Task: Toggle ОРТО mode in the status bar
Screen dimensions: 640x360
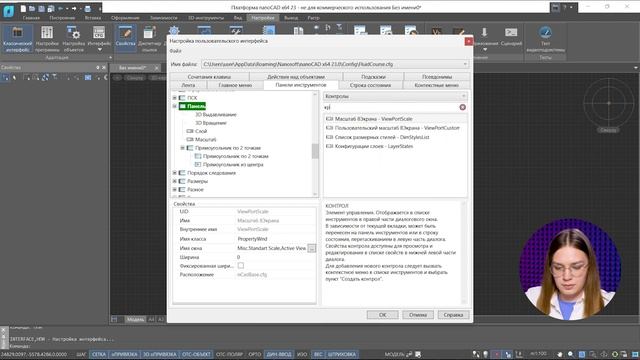Action: pyautogui.click(x=255, y=354)
